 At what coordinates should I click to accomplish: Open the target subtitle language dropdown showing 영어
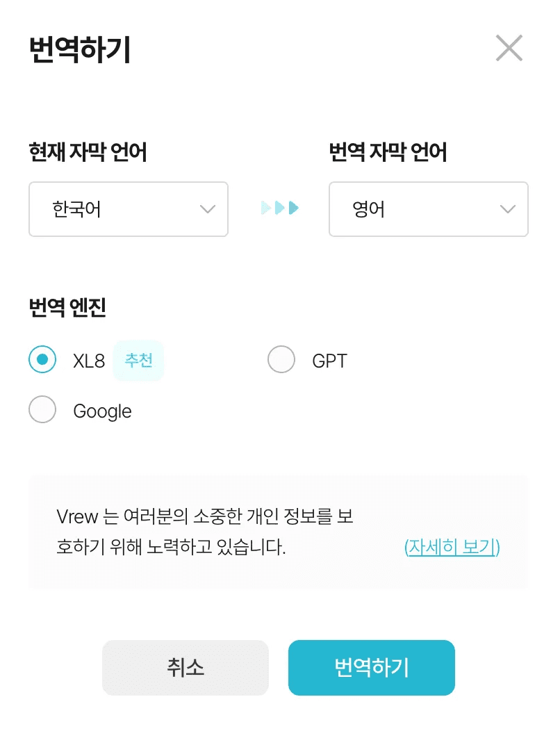(x=429, y=208)
